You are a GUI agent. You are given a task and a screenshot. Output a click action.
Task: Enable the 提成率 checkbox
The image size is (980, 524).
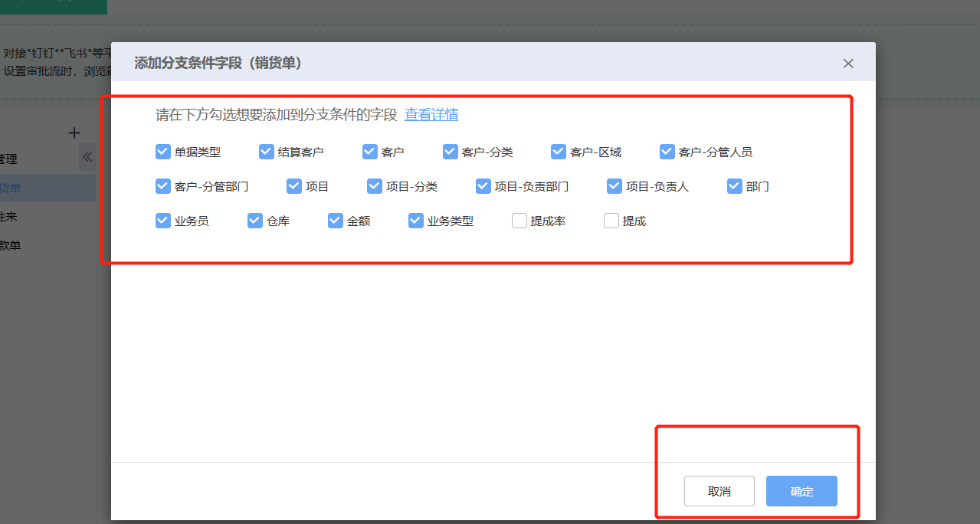coord(519,221)
